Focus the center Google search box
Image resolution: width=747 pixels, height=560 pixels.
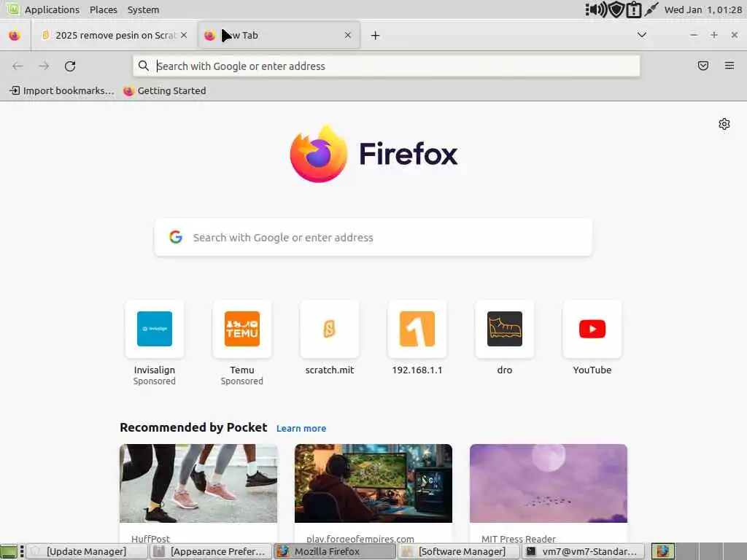pos(373,237)
